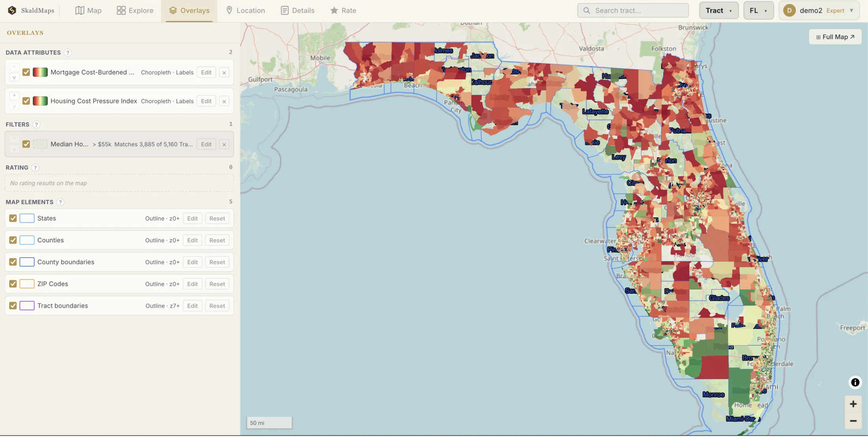Edit the Mortgage Cost-Burdened layer
This screenshot has width=868, height=437.
click(x=206, y=72)
